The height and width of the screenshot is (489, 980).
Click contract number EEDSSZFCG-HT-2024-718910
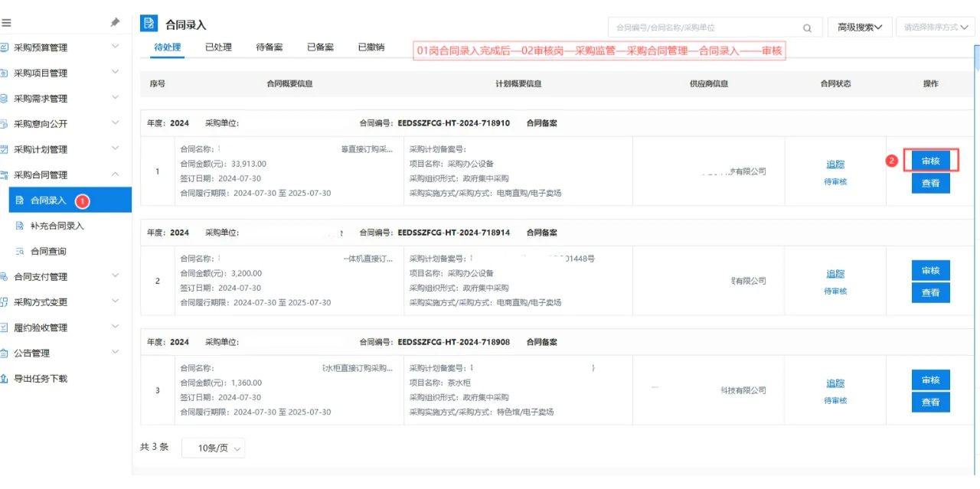[x=454, y=122]
